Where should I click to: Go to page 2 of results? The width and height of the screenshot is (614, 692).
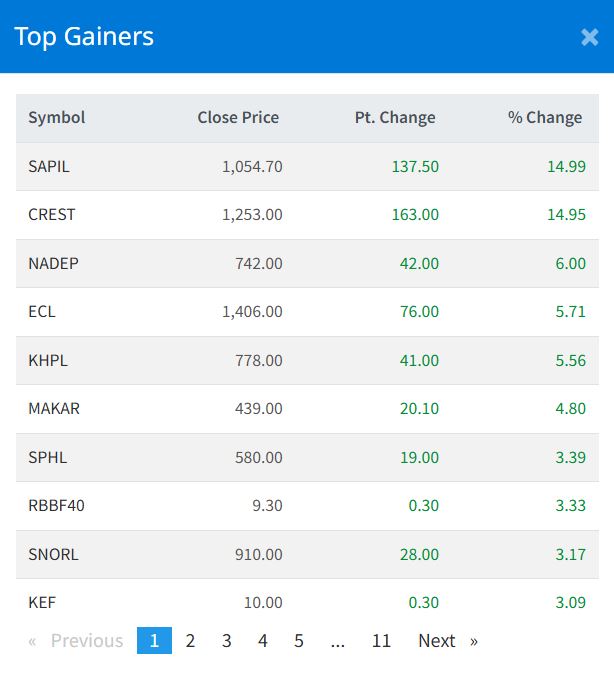coord(190,640)
